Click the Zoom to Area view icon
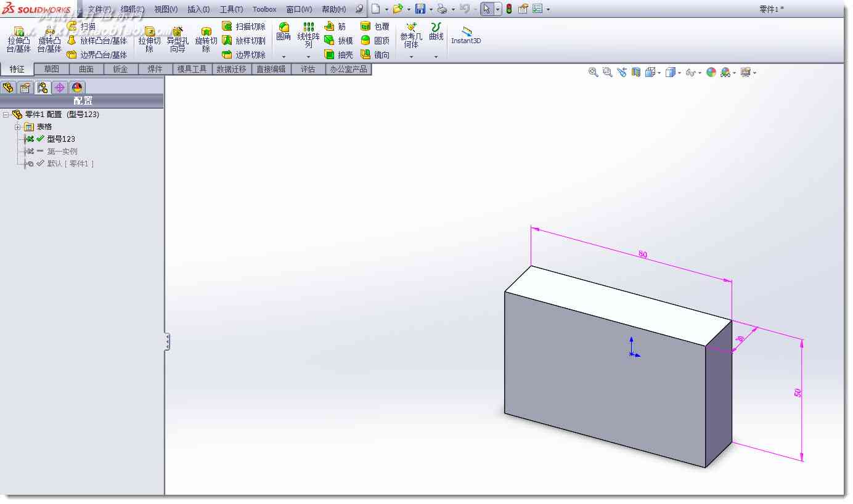The image size is (853, 504). coord(608,72)
